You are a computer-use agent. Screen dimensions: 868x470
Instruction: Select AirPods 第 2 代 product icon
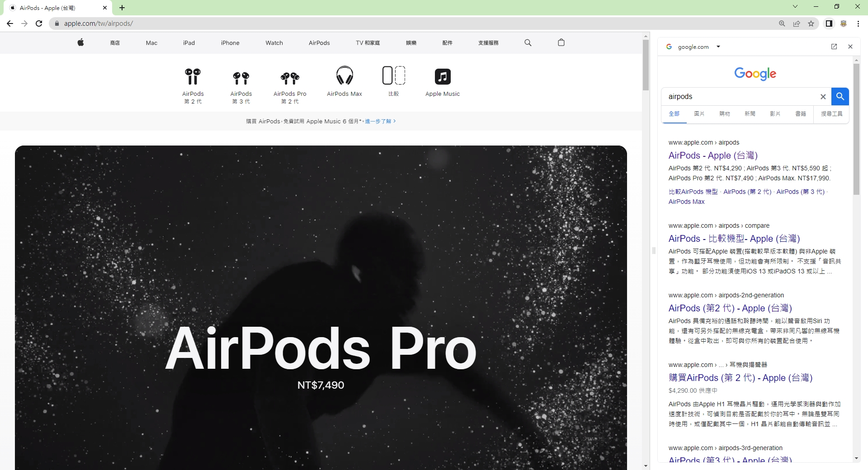[193, 76]
